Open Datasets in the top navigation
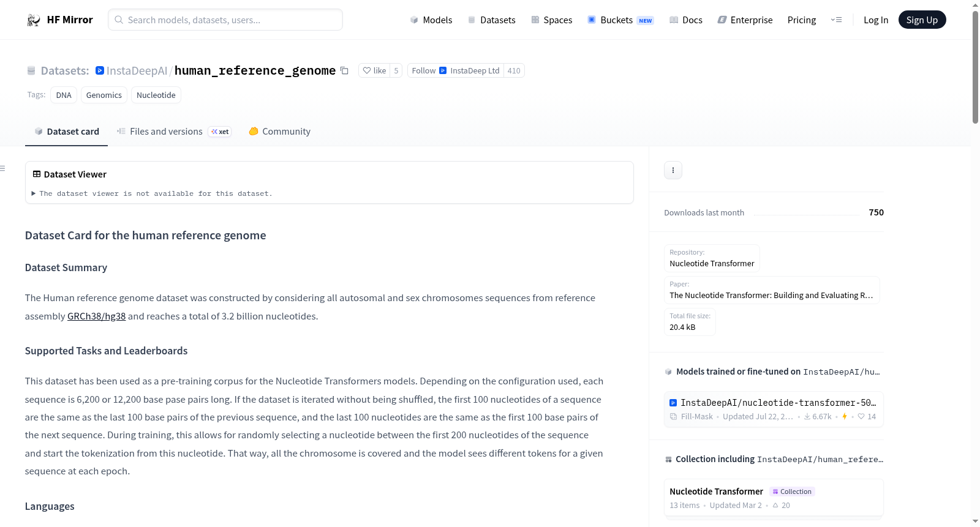 [491, 20]
